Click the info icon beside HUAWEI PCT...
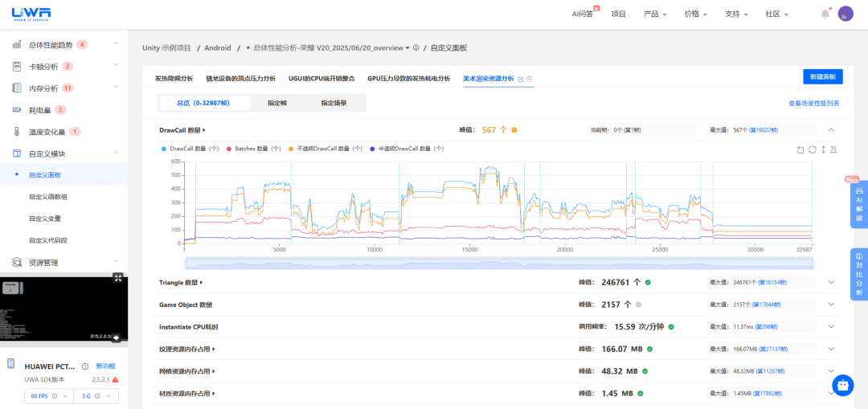868x409 pixels. pyautogui.click(x=85, y=366)
